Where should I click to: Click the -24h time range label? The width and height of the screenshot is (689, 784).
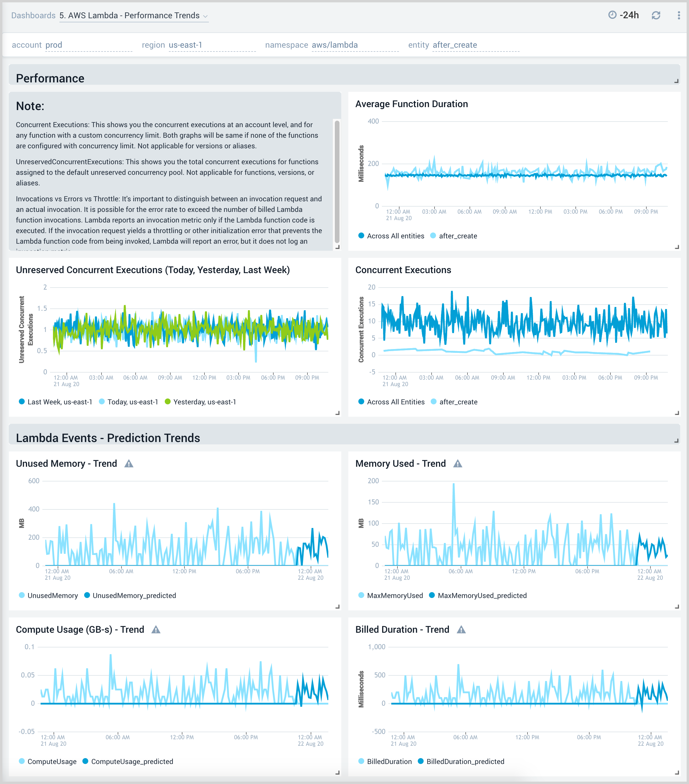point(629,15)
